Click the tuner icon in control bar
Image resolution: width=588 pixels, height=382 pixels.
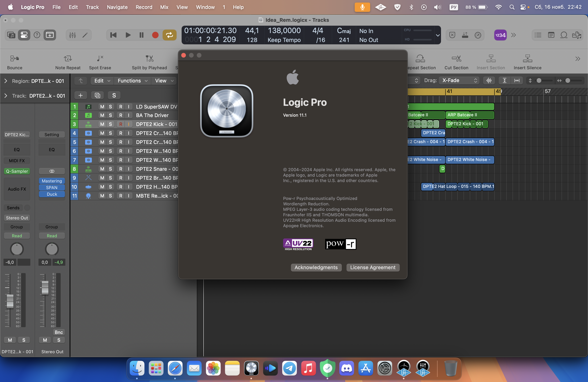pyautogui.click(x=478, y=35)
